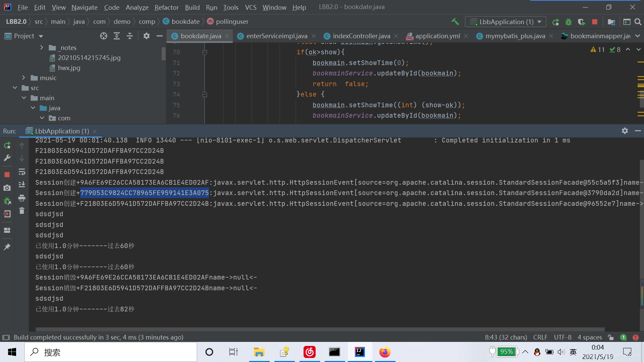Expand the _notes folder
The image size is (644, 362).
pos(41,48)
